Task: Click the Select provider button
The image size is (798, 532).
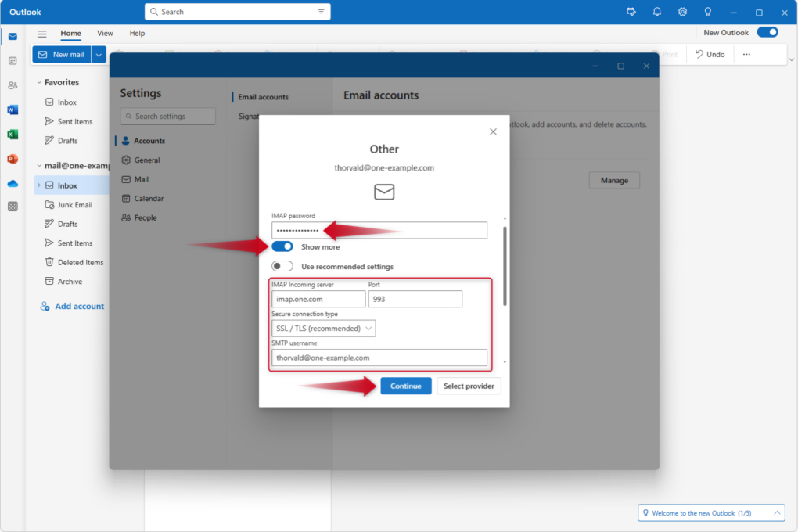Action: pyautogui.click(x=469, y=386)
